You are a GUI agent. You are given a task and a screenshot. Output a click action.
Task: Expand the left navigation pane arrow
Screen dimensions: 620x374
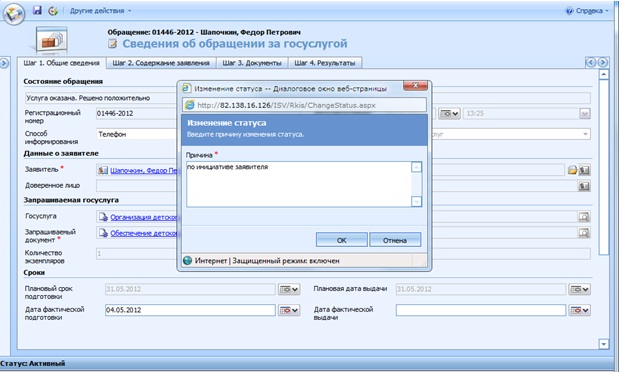(4, 63)
